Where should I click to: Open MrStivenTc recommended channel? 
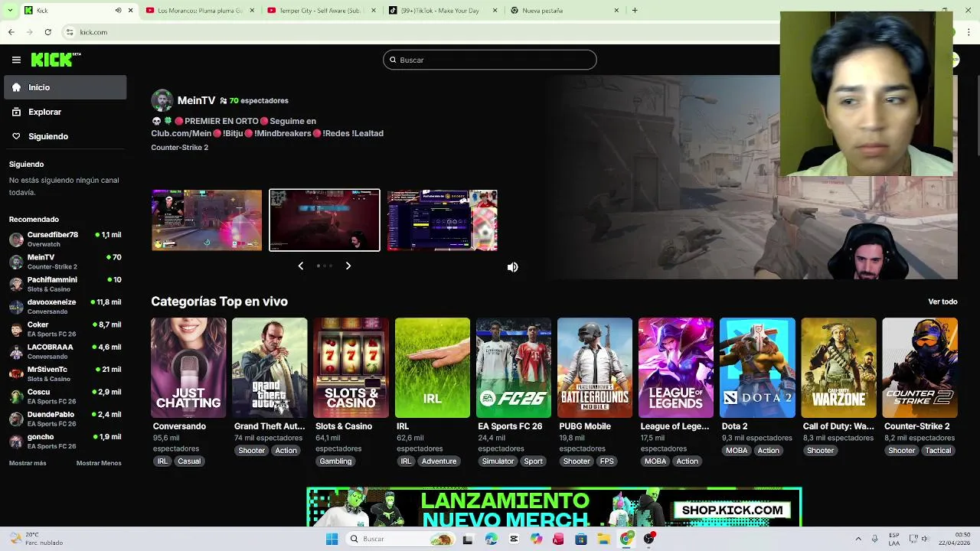point(65,374)
